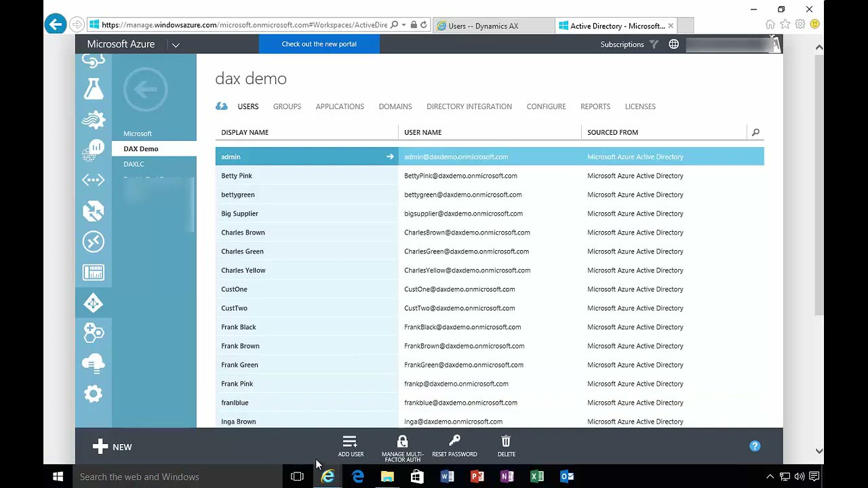Open Internet Explorer in the taskbar
This screenshot has width=868, height=488.
[x=328, y=476]
